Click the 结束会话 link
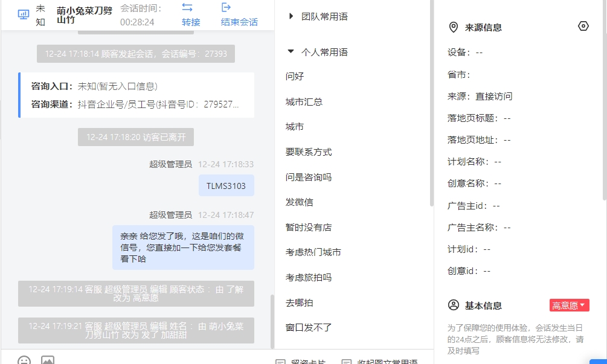Screen dimensions: 607x364 (239, 22)
